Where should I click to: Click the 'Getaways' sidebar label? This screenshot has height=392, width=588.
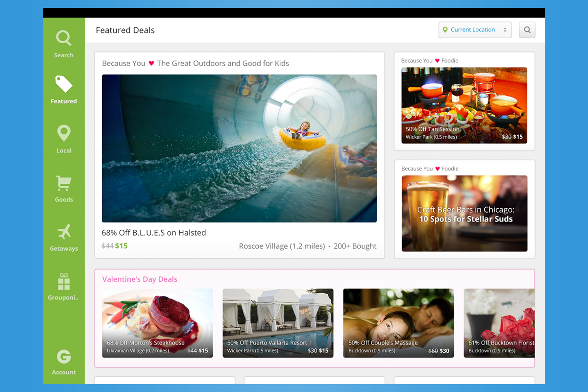tap(64, 249)
